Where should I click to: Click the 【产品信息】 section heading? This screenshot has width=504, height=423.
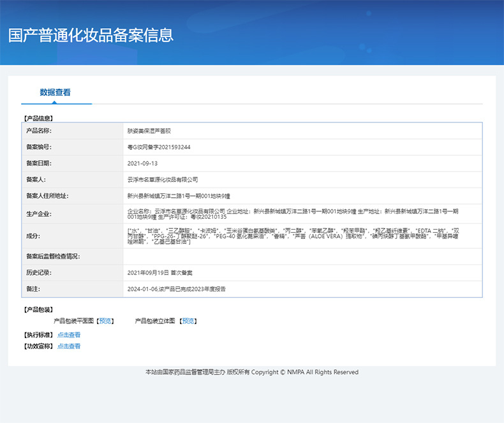38,118
